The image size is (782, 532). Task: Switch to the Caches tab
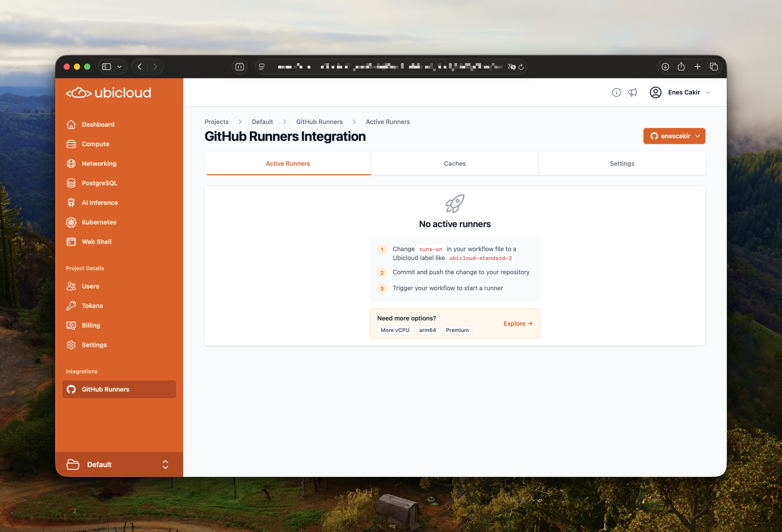click(x=455, y=163)
